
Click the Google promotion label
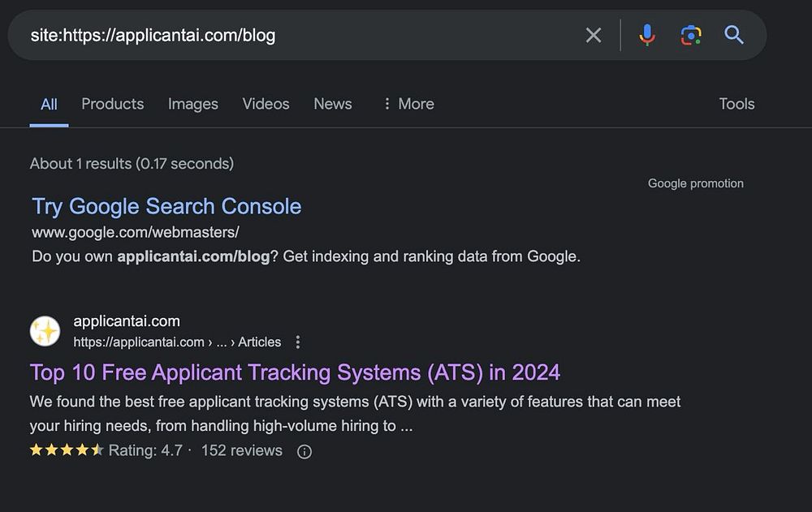[696, 183]
